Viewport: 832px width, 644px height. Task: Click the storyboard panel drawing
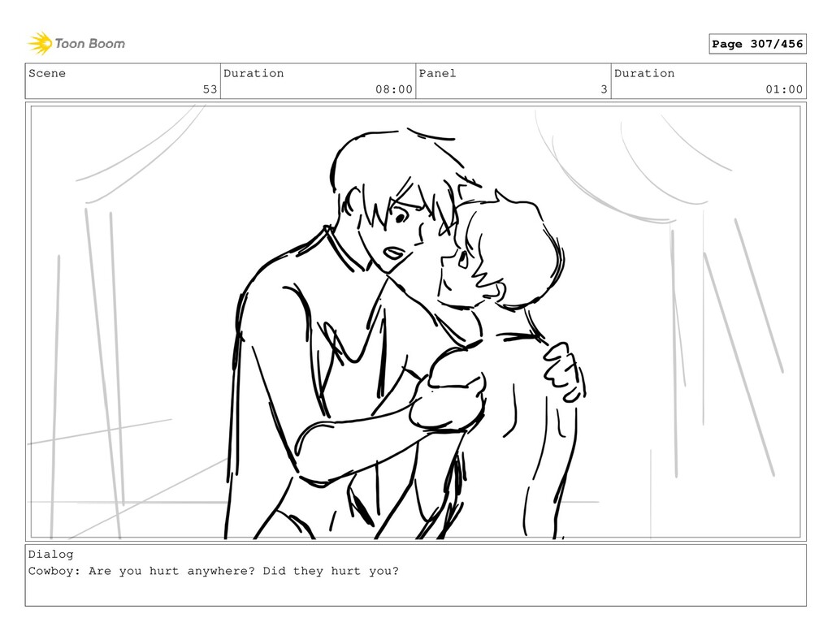[415, 322]
